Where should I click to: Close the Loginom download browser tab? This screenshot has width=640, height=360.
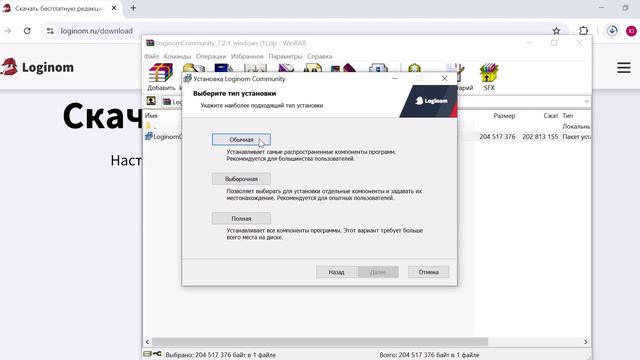(114, 8)
